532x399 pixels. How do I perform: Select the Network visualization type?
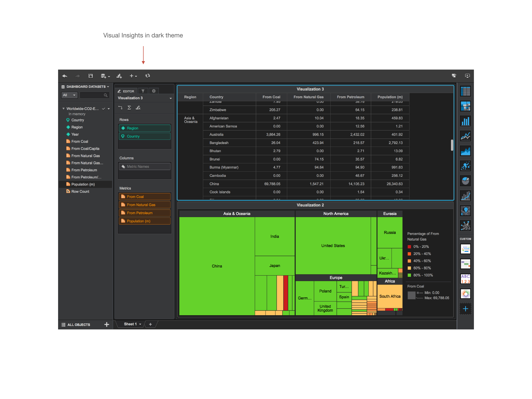click(x=465, y=226)
